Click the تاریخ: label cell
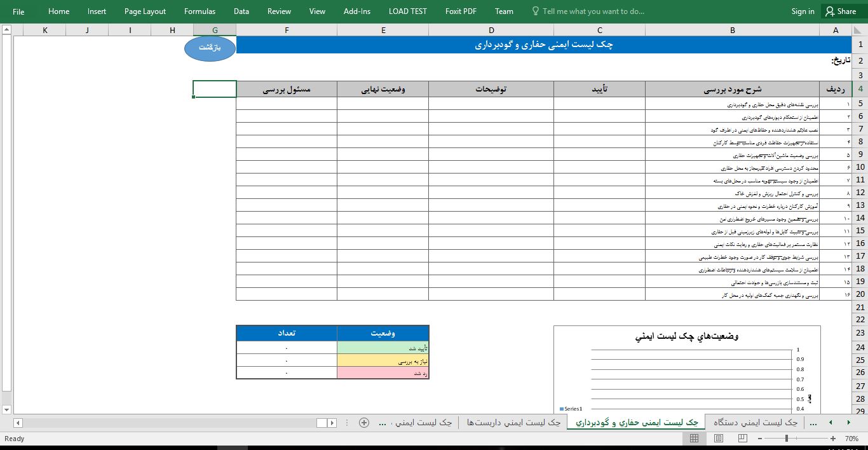The width and height of the screenshot is (868, 450). (x=841, y=61)
